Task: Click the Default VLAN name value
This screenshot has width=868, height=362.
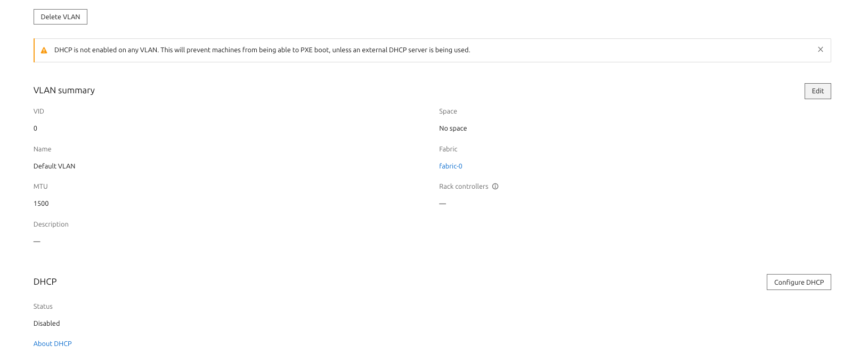Action: [54, 166]
